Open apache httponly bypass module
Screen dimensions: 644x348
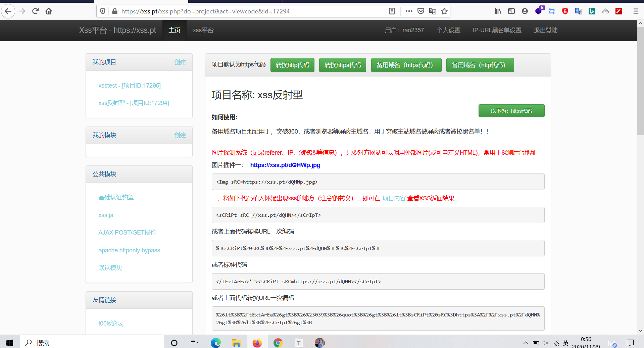click(129, 250)
